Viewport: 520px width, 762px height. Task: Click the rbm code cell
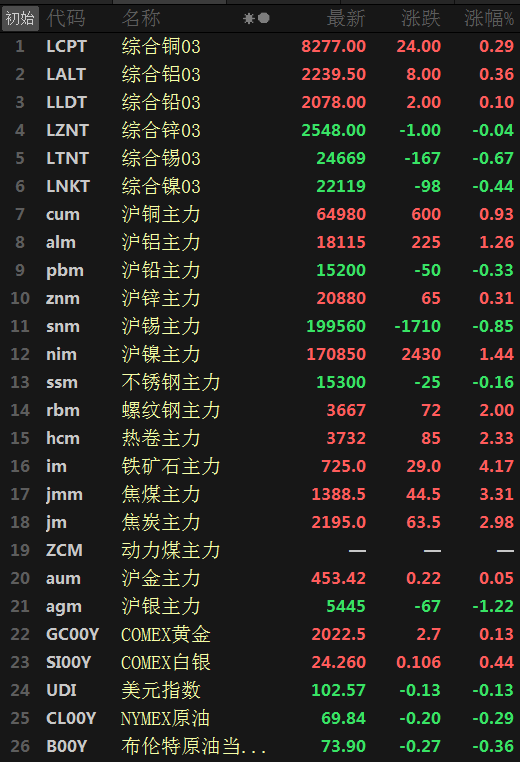coord(63,411)
